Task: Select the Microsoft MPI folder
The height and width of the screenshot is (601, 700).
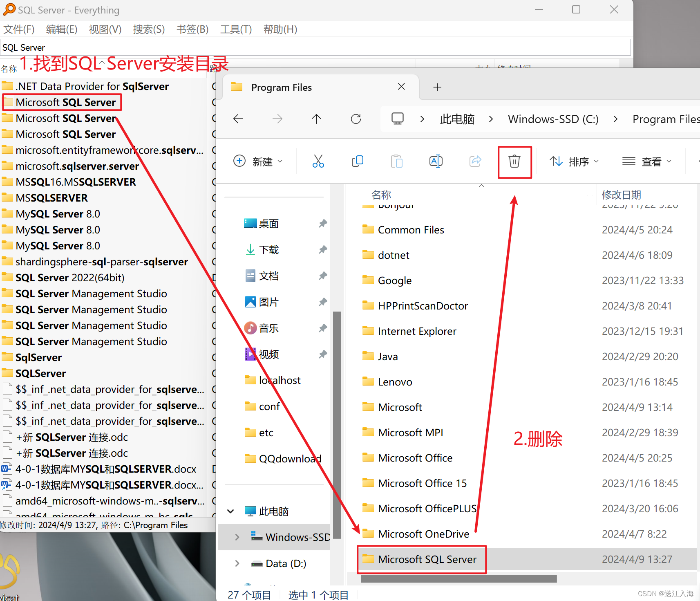Action: 410,433
